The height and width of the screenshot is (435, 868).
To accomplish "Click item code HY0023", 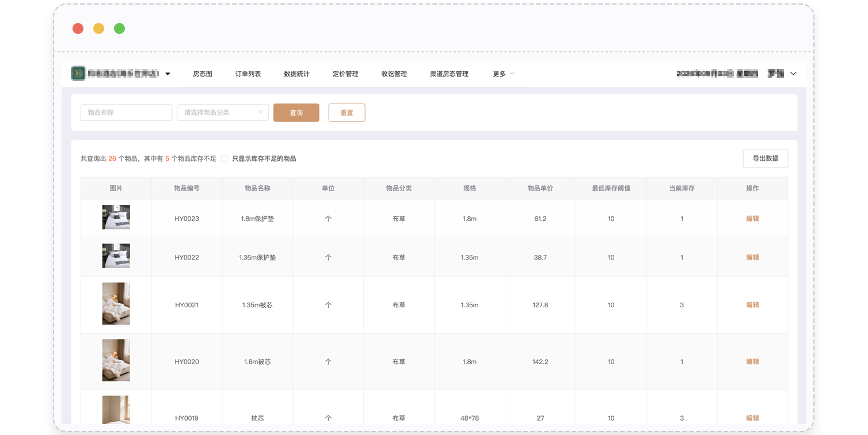I will click(186, 219).
